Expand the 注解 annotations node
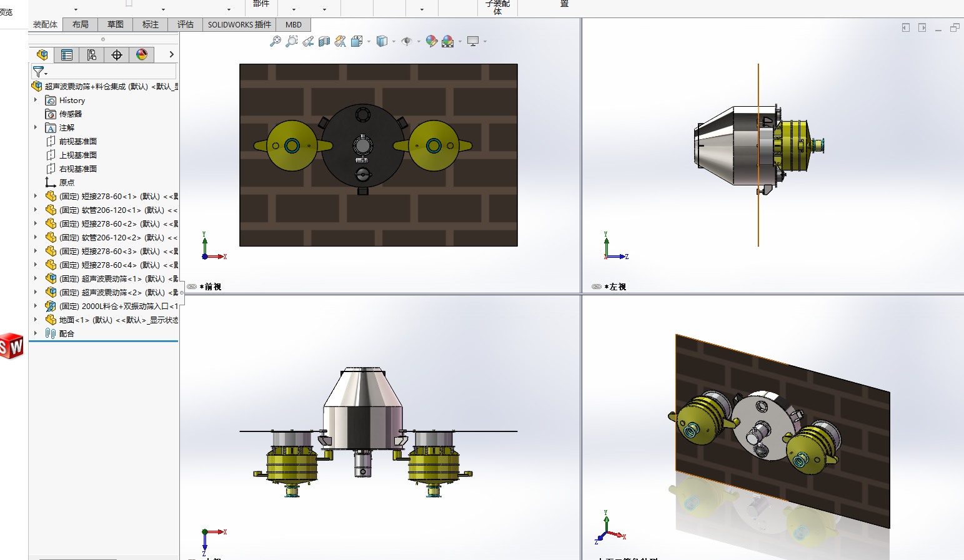The width and height of the screenshot is (964, 560). point(36,127)
